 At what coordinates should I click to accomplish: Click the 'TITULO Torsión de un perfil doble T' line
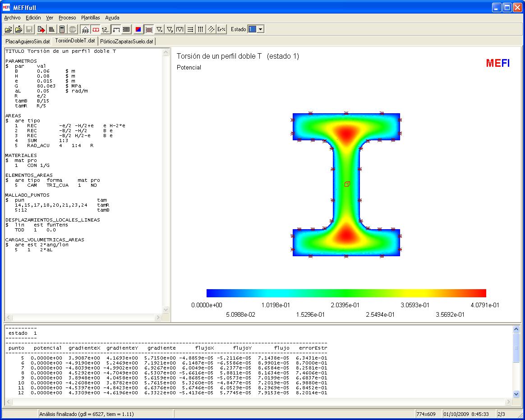[x=60, y=51]
